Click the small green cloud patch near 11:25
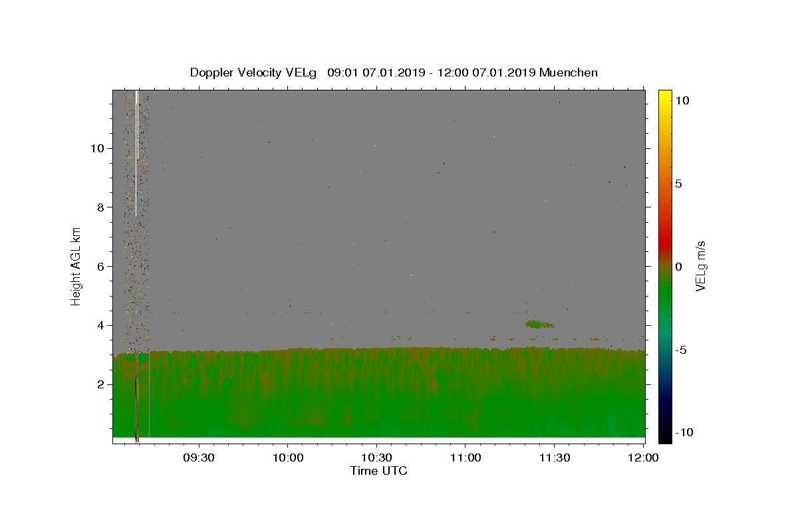The width and height of the screenshot is (798, 532). pos(539,325)
